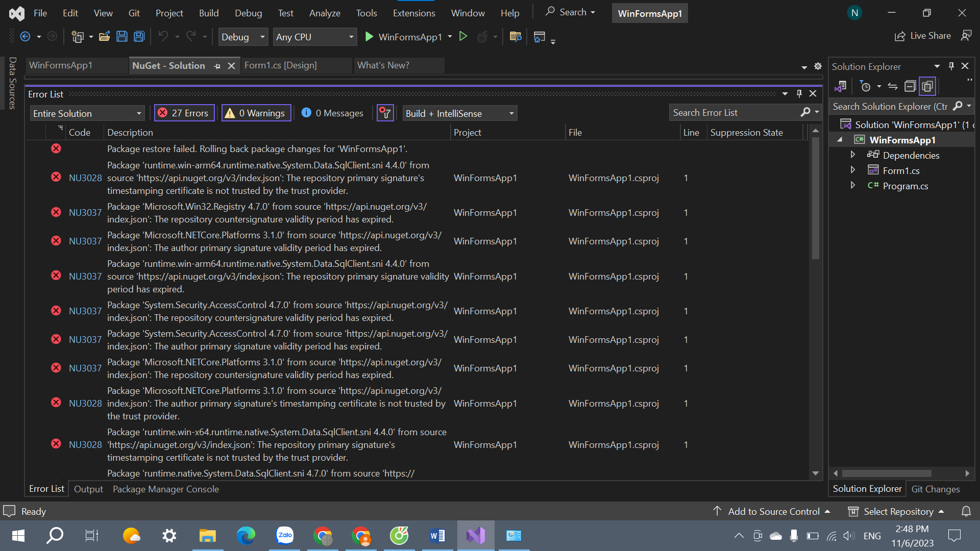
Task: Click the Open File folder icon
Action: [105, 37]
